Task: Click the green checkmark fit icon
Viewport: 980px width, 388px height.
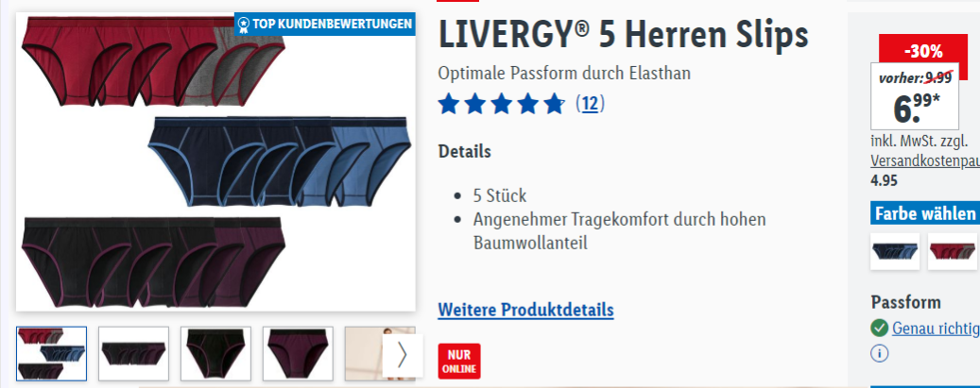Action: click(x=880, y=328)
